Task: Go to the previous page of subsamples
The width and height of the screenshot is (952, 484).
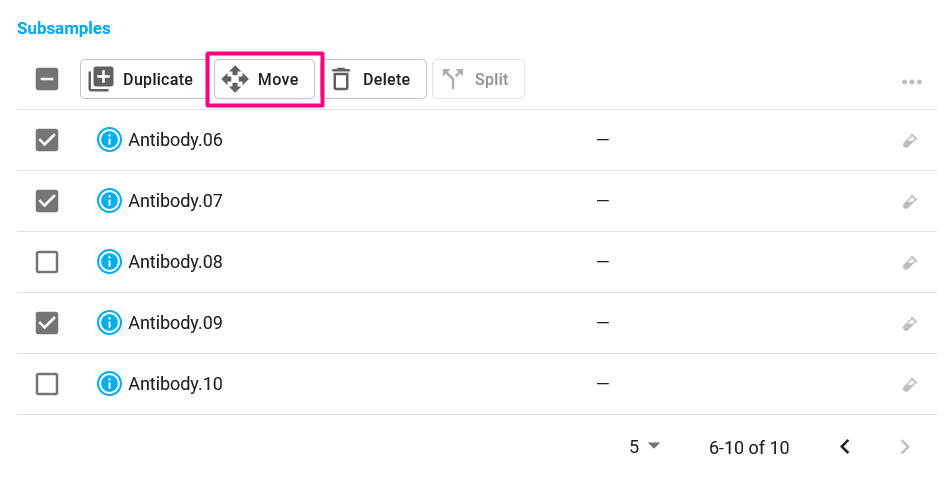Action: coord(845,447)
